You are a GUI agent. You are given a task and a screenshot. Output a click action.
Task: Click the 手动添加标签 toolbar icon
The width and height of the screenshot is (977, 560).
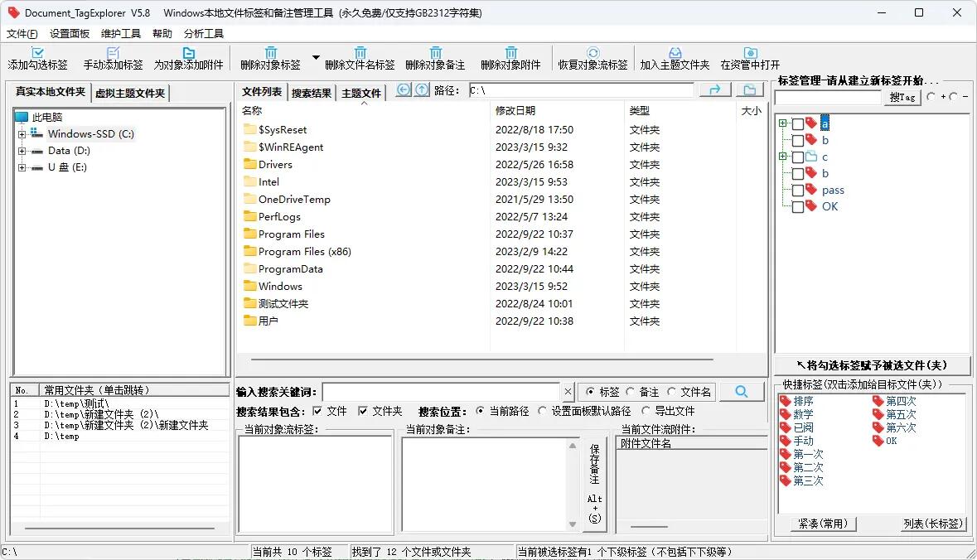114,53
